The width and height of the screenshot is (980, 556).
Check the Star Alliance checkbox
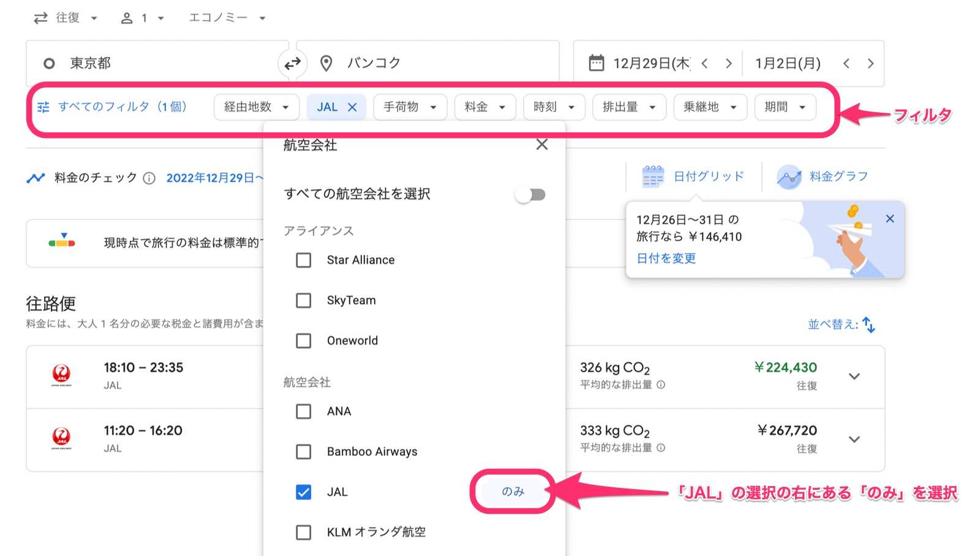[x=304, y=260]
